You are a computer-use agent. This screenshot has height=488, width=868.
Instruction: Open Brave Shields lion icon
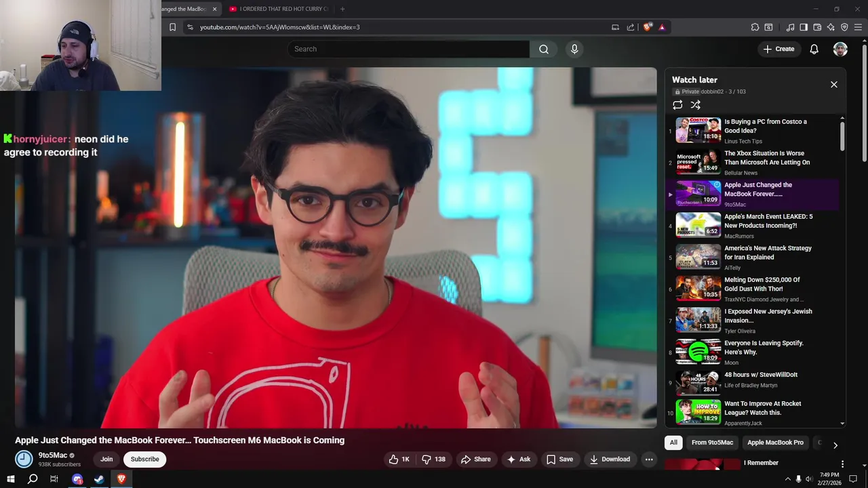tap(648, 27)
